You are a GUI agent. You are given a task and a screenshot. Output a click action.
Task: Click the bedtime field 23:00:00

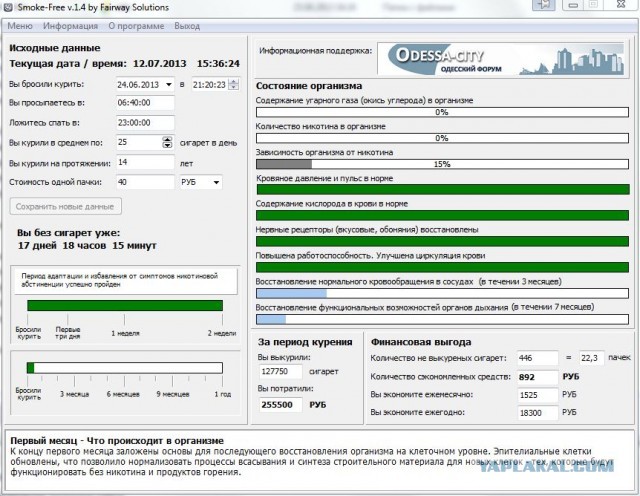pyautogui.click(x=145, y=123)
